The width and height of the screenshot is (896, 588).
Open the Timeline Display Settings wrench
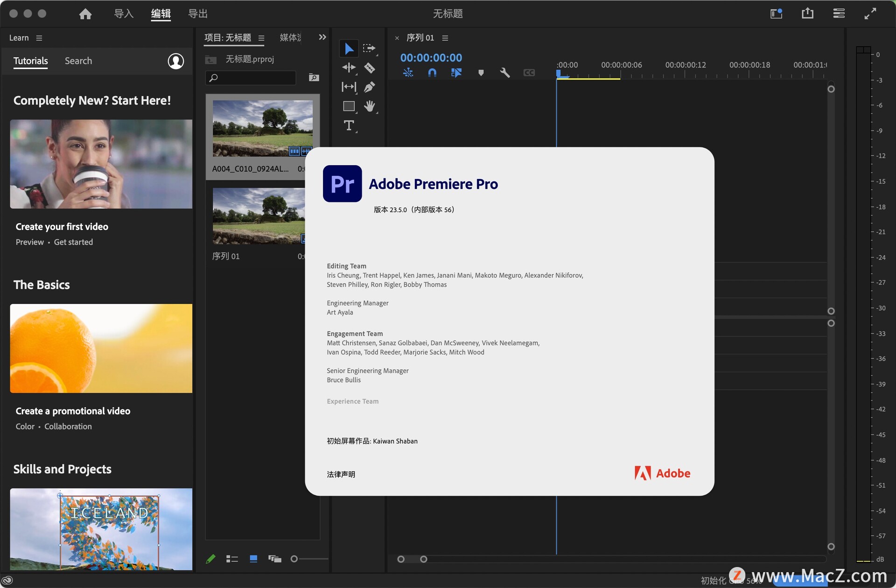point(504,73)
